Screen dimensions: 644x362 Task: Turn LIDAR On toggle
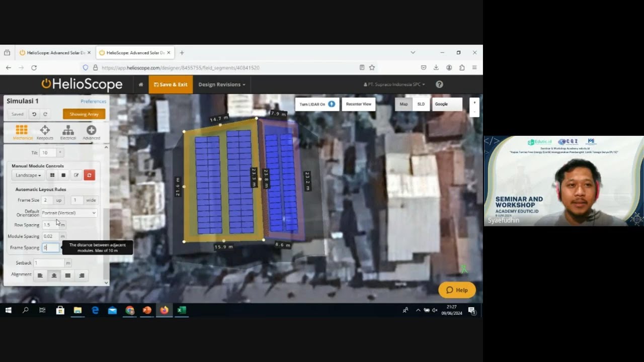317,104
